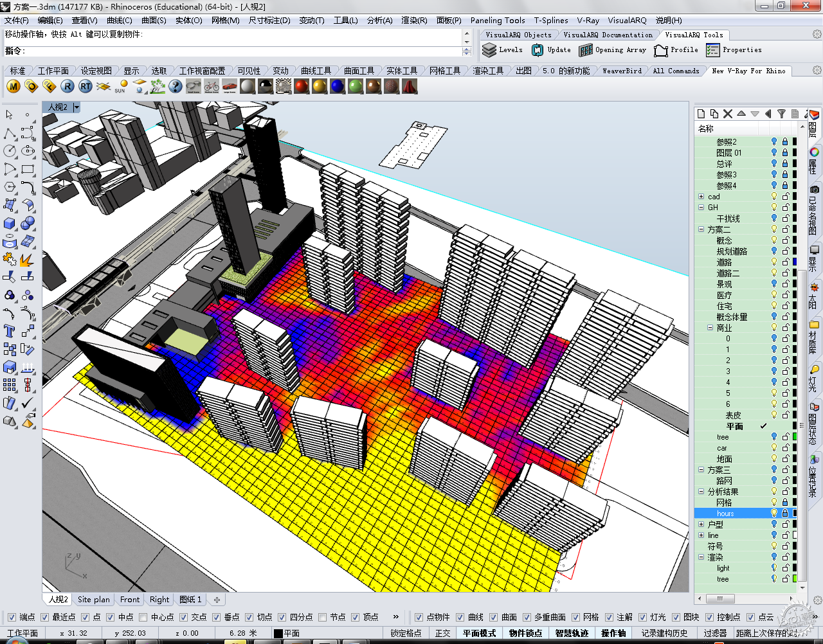Click VisualARQ Update button
Image resolution: width=823 pixels, height=644 pixels.
[552, 50]
